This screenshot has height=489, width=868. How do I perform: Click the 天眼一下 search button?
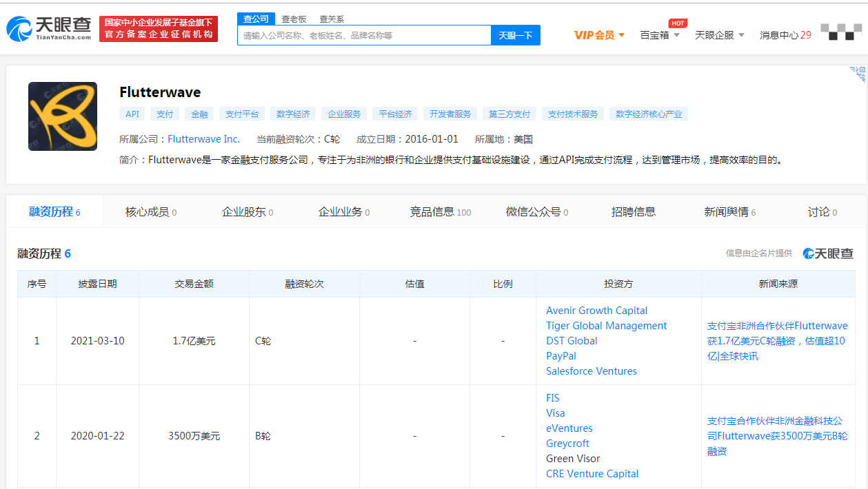[516, 35]
